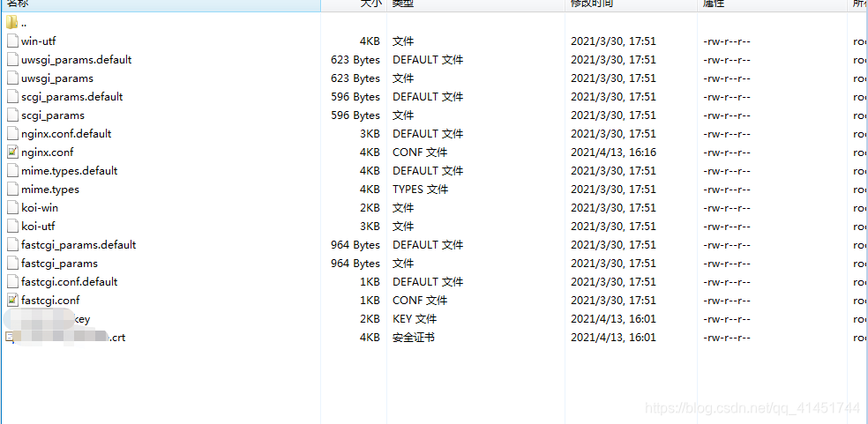Click the nginx.conf file name
The image size is (868, 424).
pos(47,152)
